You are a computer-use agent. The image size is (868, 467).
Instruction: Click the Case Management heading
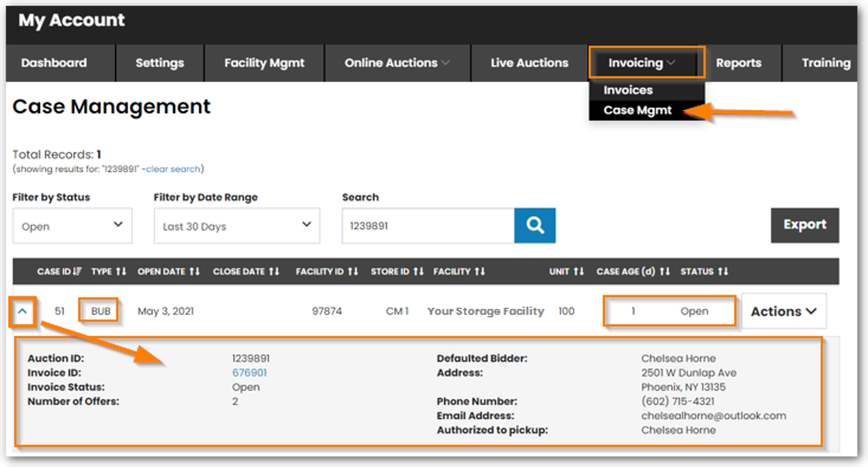tap(111, 107)
